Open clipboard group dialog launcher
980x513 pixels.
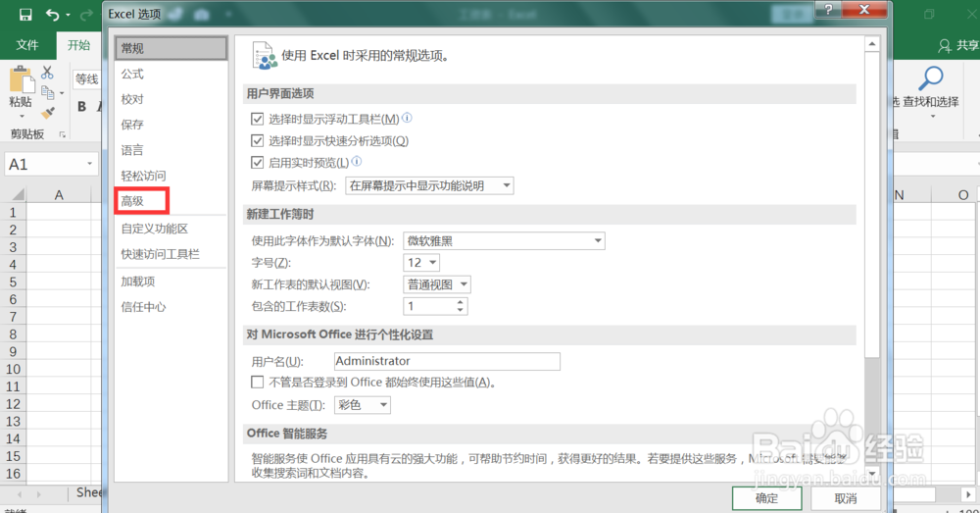62,134
